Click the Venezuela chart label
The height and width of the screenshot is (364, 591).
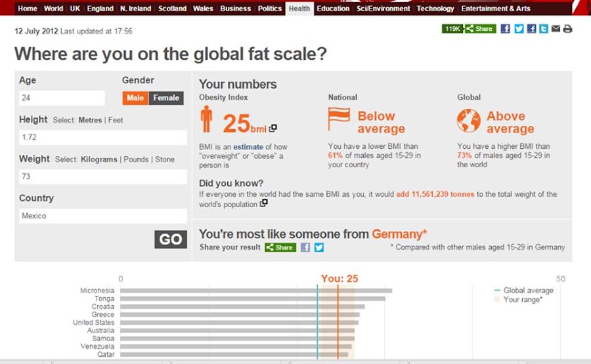point(97,346)
